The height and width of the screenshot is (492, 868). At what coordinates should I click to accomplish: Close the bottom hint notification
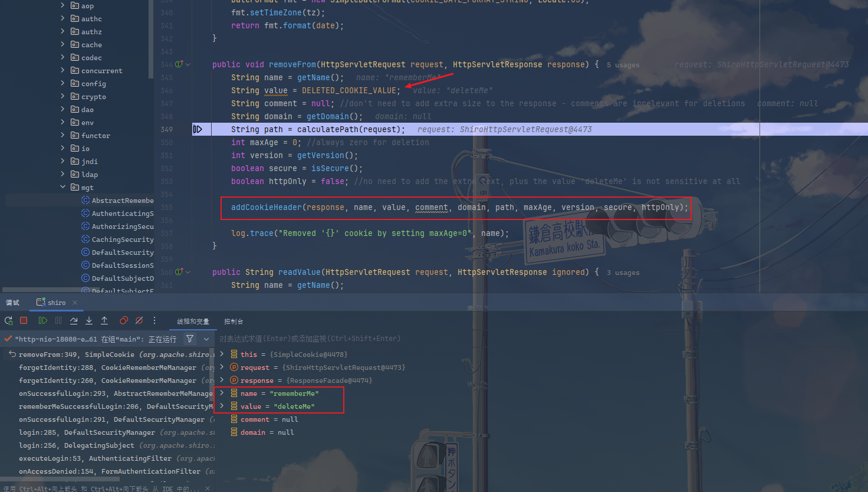207,488
